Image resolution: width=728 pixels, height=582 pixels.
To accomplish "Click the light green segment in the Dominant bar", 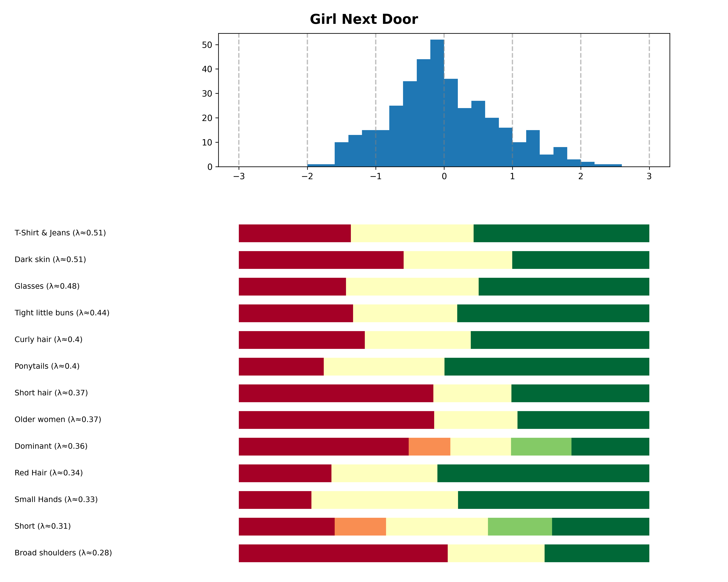I will tap(541, 446).
